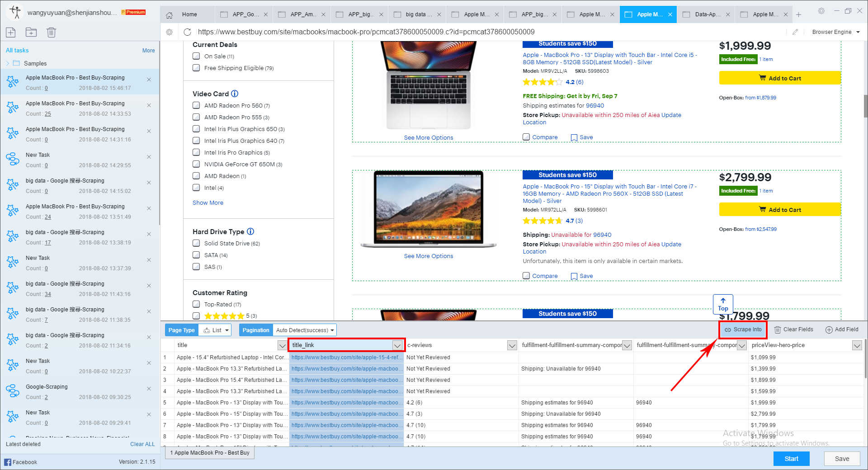Switch to Data-Ap... tab

point(706,14)
